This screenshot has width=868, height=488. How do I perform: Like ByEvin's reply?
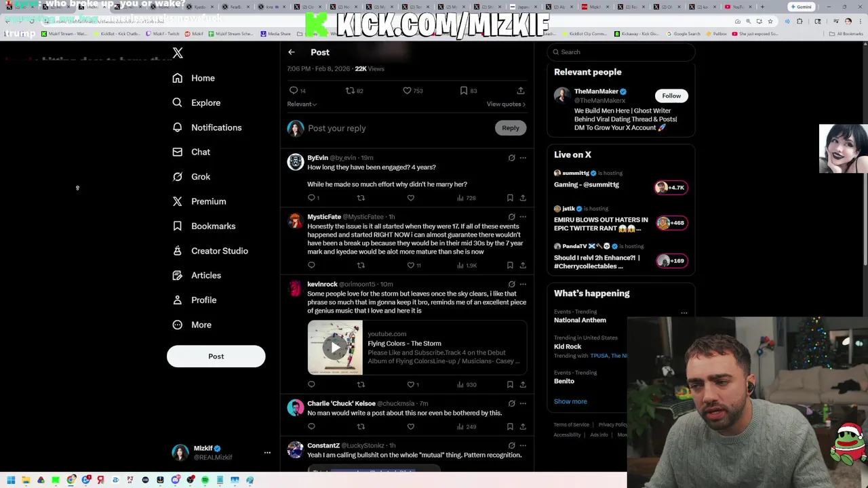[410, 198]
